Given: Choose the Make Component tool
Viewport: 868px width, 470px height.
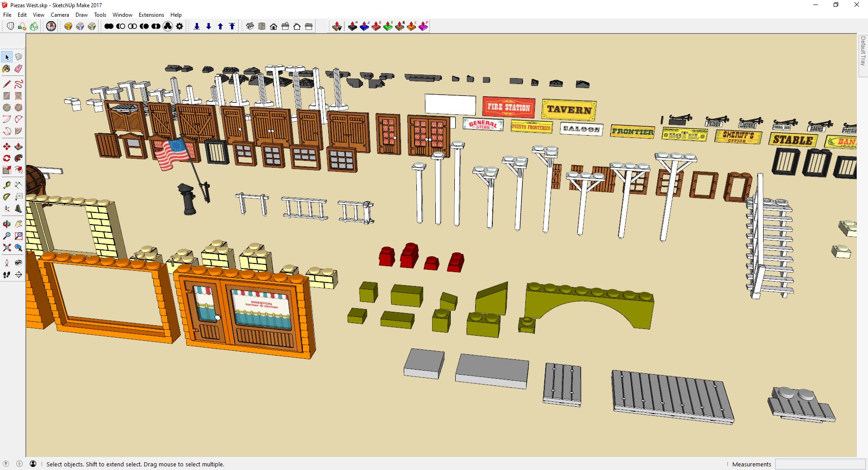Looking at the screenshot, I should point(19,57).
